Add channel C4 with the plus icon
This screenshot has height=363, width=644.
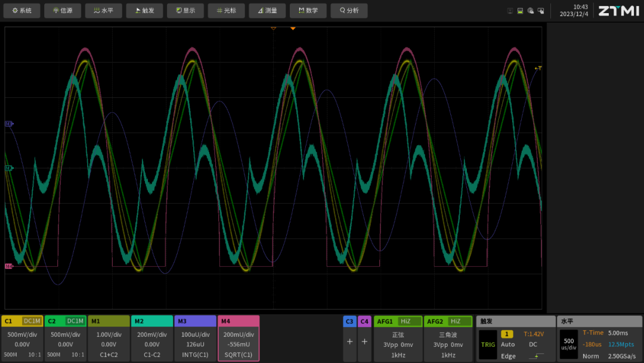[x=364, y=342]
